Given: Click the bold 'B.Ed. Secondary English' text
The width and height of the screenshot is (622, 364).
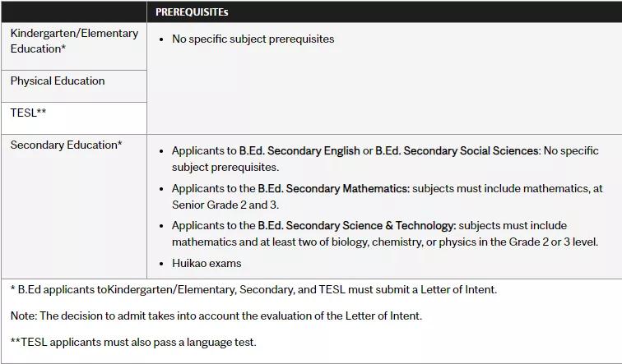Looking at the screenshot, I should [299, 151].
